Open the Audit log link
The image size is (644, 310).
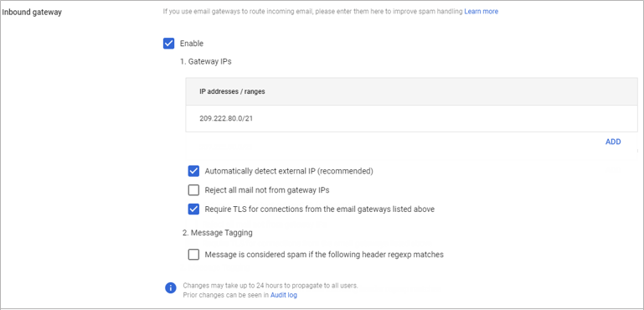click(x=284, y=295)
